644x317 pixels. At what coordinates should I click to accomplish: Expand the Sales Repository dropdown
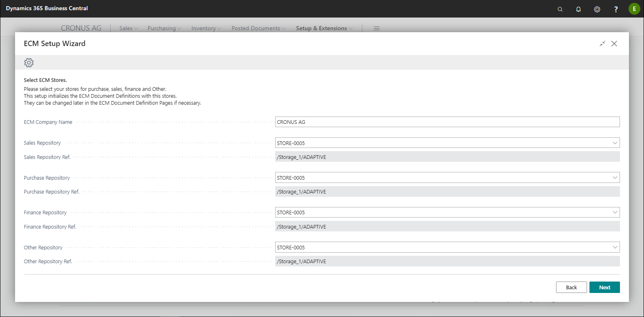[615, 143]
